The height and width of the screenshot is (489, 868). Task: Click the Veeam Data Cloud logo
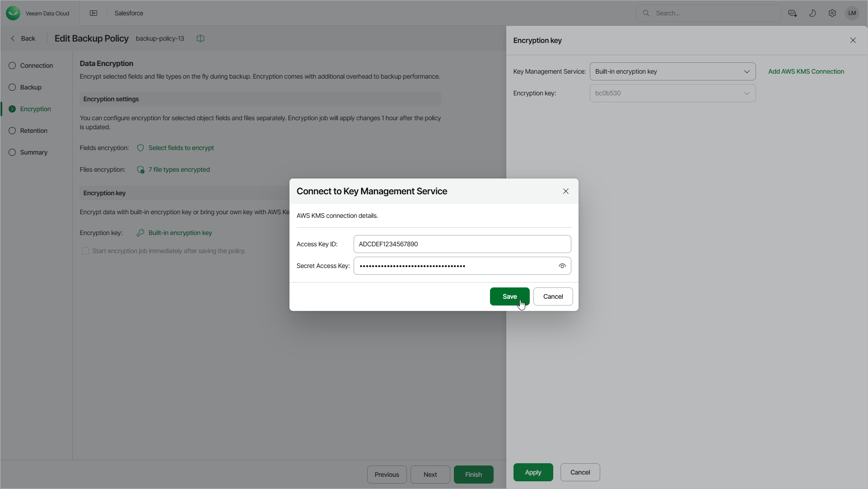pos(13,13)
